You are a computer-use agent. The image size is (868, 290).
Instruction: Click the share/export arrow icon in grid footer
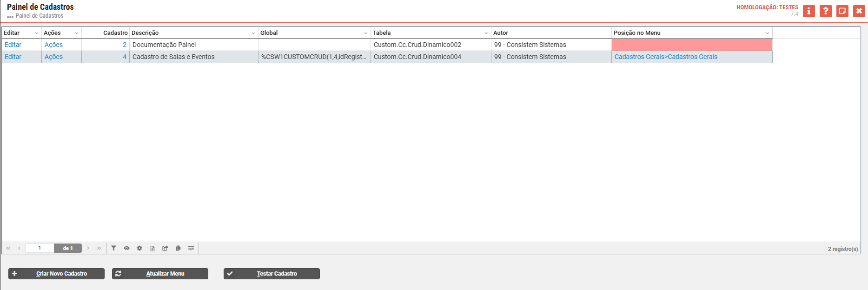click(165, 248)
